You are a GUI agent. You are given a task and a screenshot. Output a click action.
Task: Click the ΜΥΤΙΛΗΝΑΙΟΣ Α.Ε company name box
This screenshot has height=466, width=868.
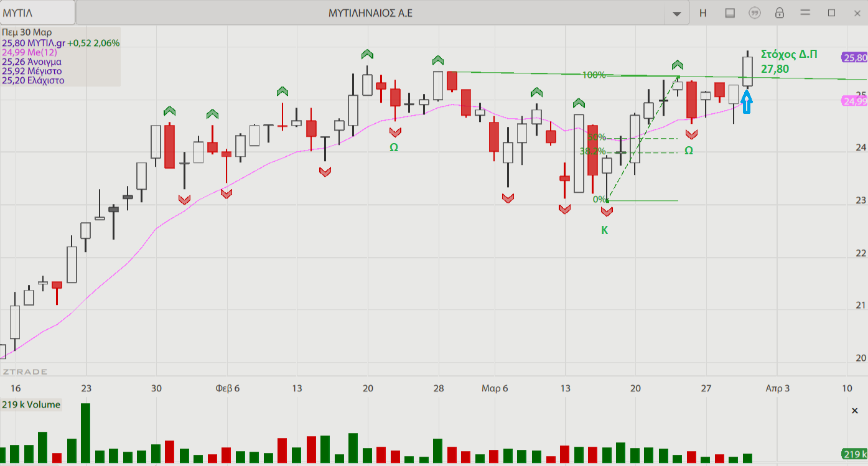point(371,12)
